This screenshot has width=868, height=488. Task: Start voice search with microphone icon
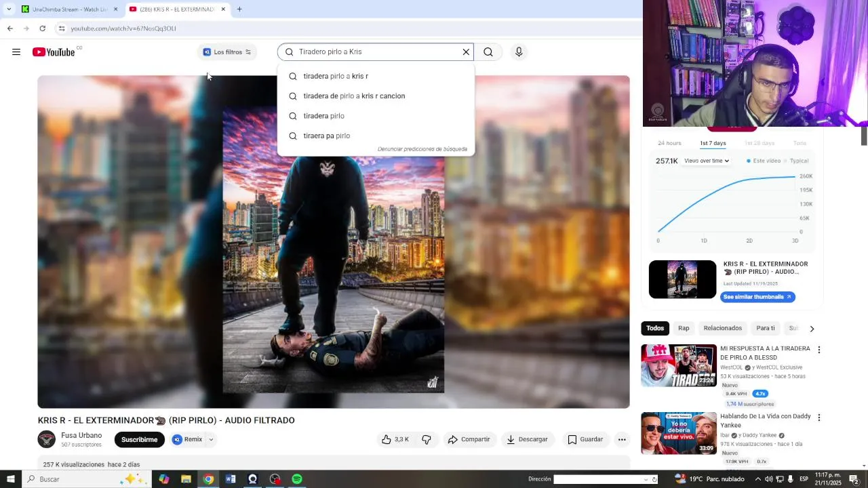point(519,52)
